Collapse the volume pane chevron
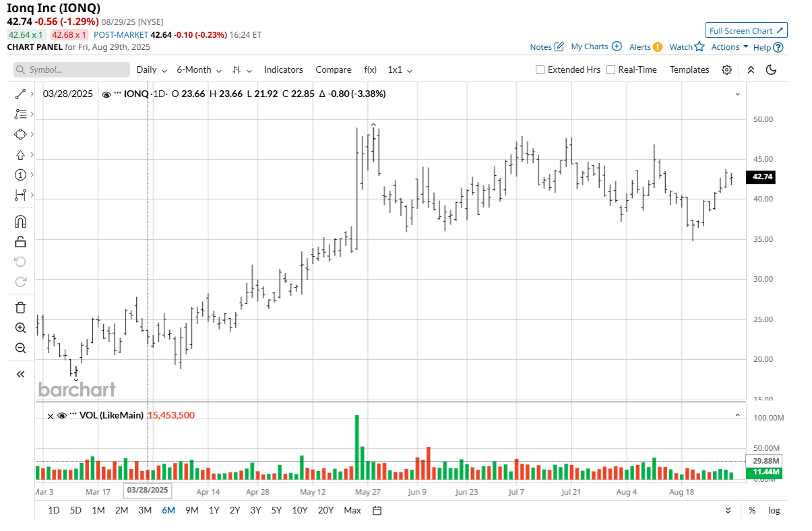 click(737, 416)
